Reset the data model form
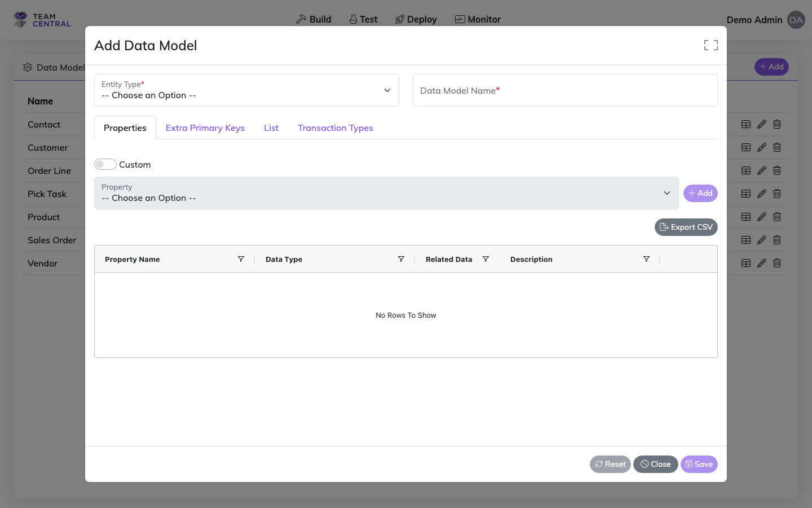The width and height of the screenshot is (812, 508). (610, 464)
